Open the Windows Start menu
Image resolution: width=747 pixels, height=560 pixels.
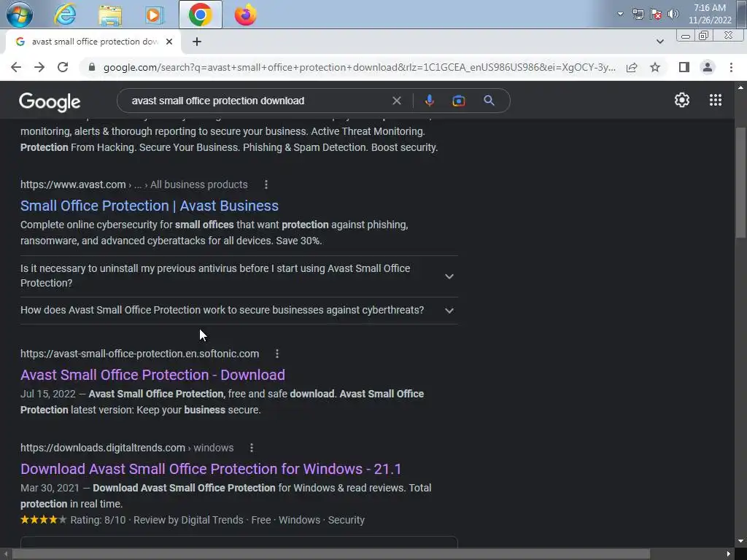tap(20, 15)
